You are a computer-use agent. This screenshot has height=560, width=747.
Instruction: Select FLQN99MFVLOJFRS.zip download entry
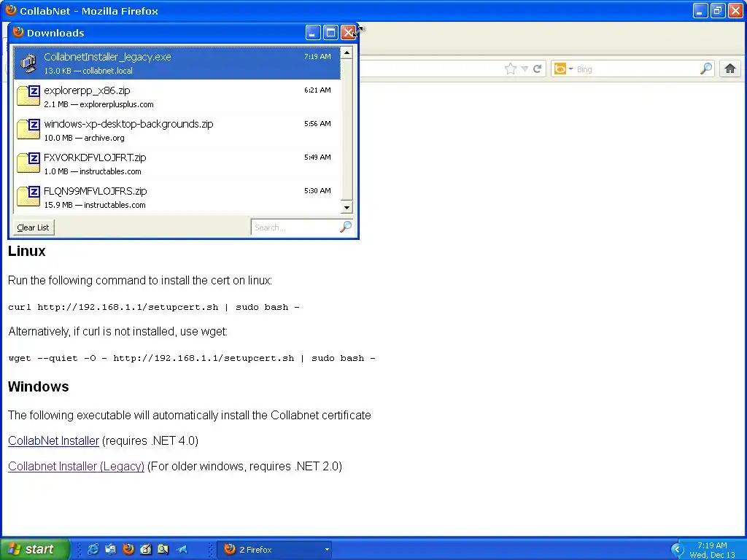[177, 197]
